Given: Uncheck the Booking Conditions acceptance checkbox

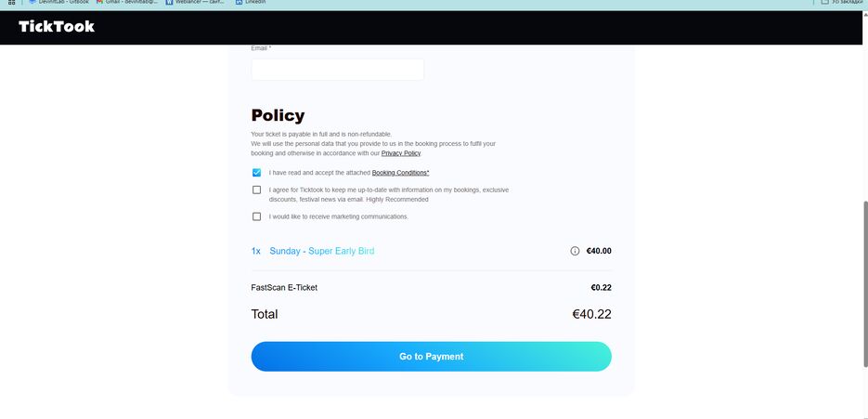Looking at the screenshot, I should (x=256, y=173).
